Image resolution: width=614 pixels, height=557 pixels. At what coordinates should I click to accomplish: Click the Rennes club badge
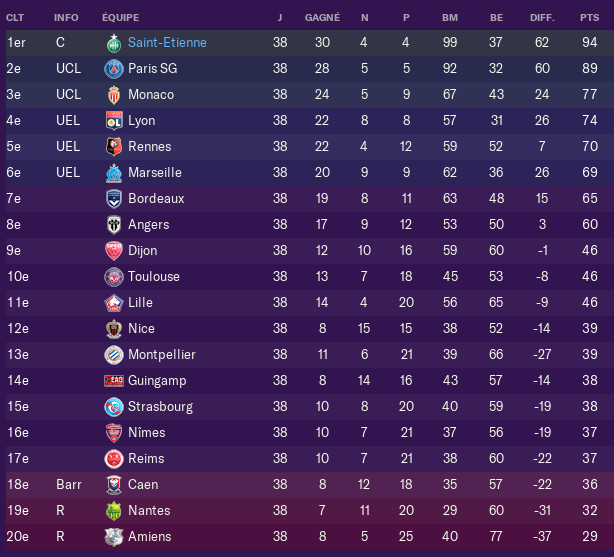point(114,146)
